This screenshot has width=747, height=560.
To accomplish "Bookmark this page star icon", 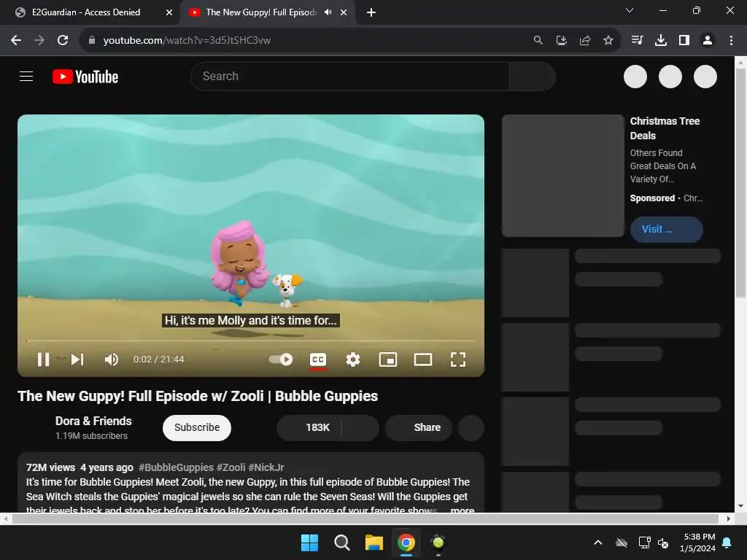I will tap(608, 40).
